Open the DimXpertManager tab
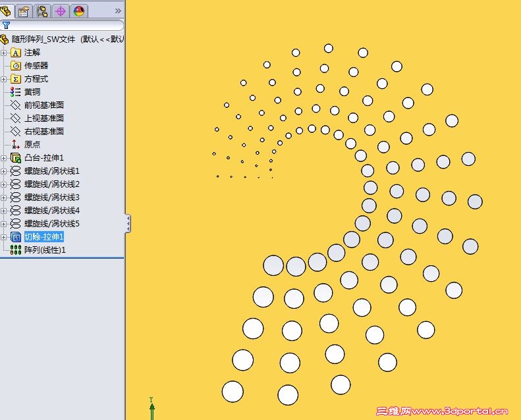 61,11
